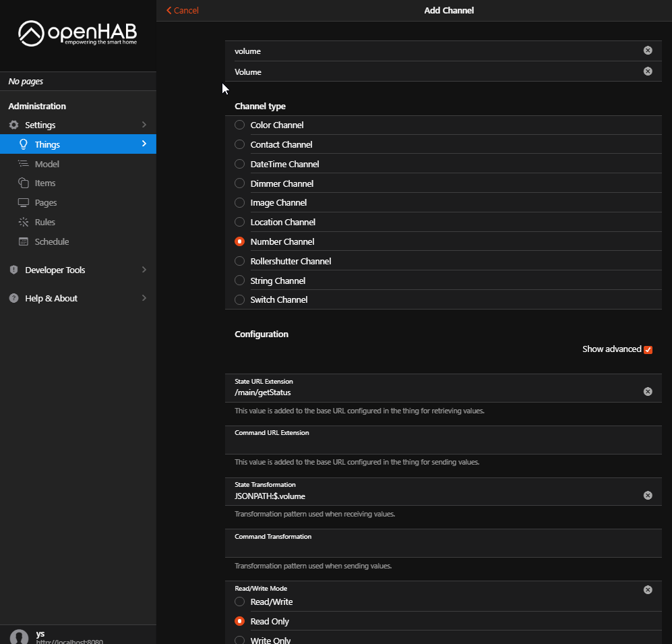
Task: Click the Developer Tools shield icon
Action: 13,270
